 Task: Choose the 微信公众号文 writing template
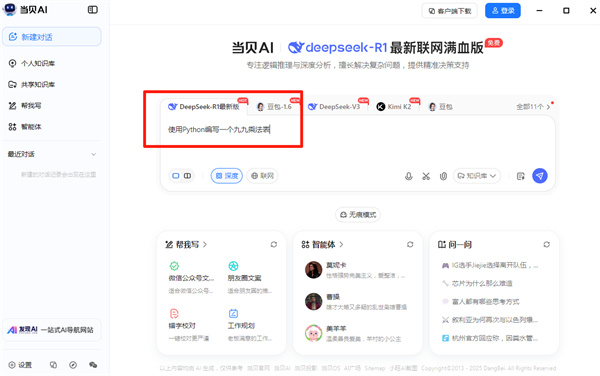(x=191, y=278)
